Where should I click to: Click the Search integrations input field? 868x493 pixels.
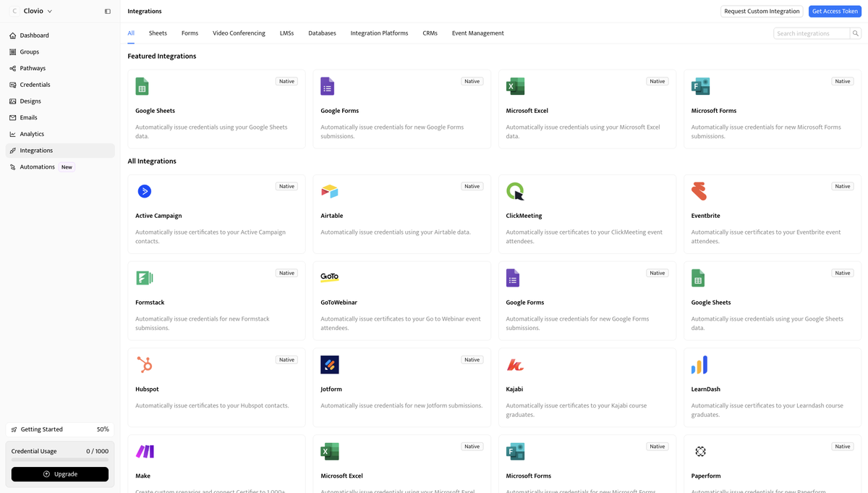click(x=810, y=33)
